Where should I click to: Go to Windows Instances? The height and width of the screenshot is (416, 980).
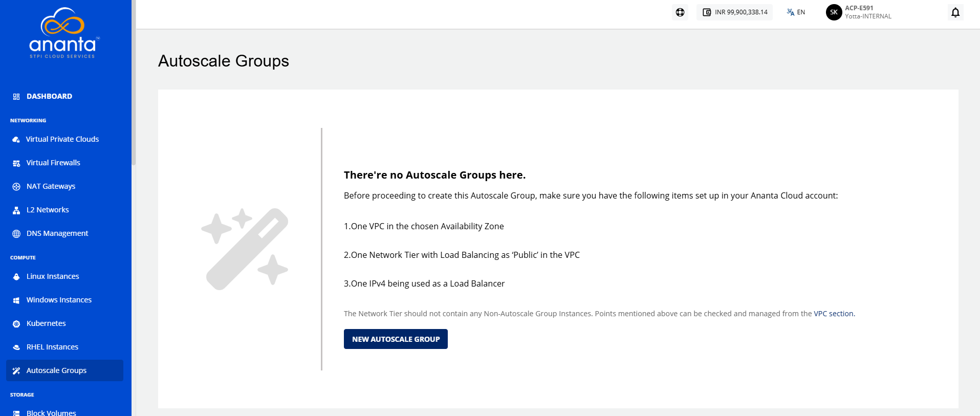coord(59,300)
